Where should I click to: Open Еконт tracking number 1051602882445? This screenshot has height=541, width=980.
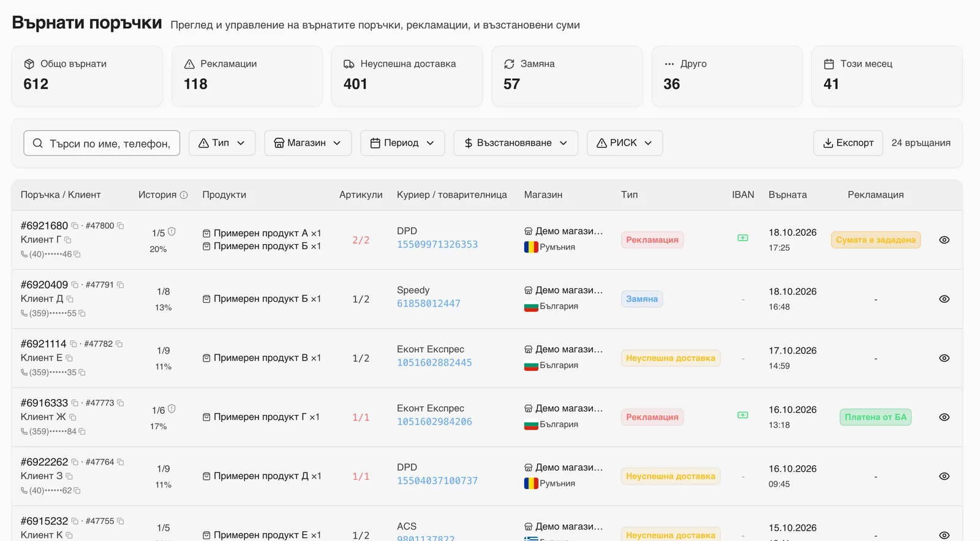[434, 363]
